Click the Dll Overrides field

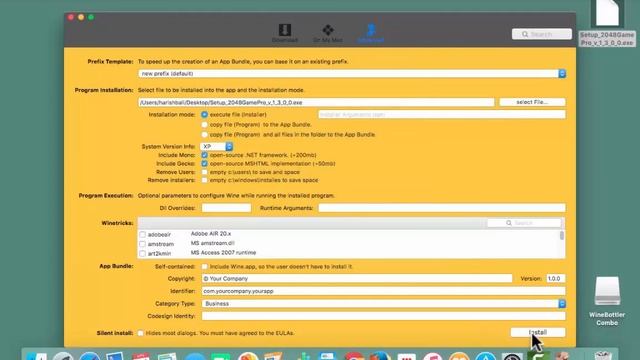coord(226,208)
